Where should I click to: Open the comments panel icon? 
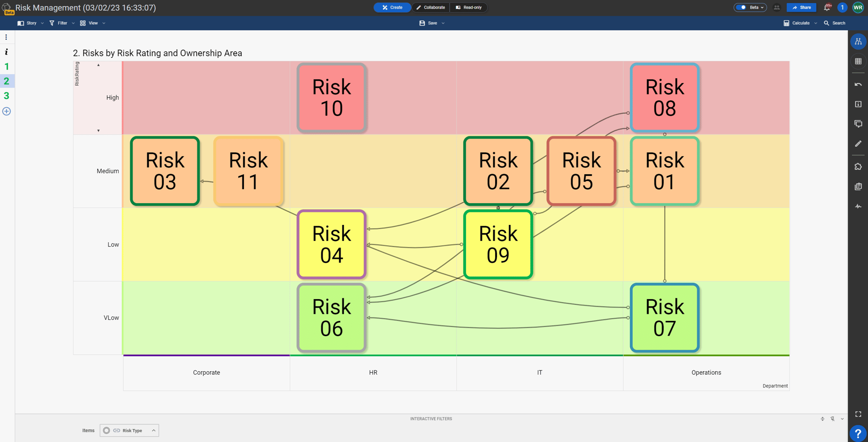point(858,124)
